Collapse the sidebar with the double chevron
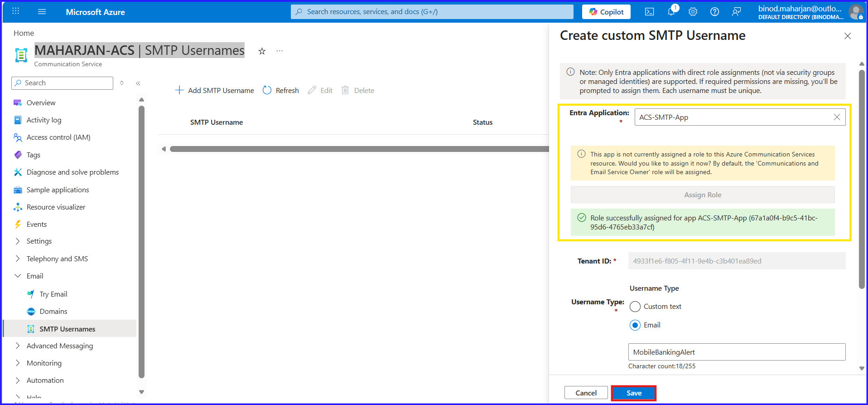 138,83
